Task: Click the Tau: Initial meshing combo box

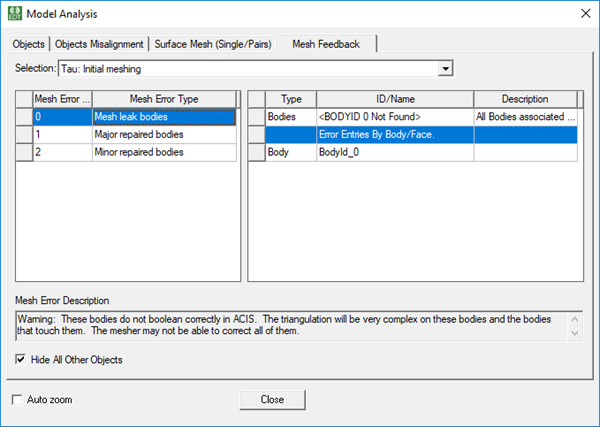Action: (x=256, y=69)
